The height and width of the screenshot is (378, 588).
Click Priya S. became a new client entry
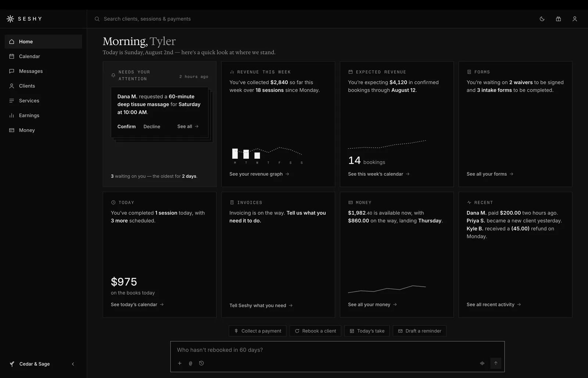coord(514,221)
